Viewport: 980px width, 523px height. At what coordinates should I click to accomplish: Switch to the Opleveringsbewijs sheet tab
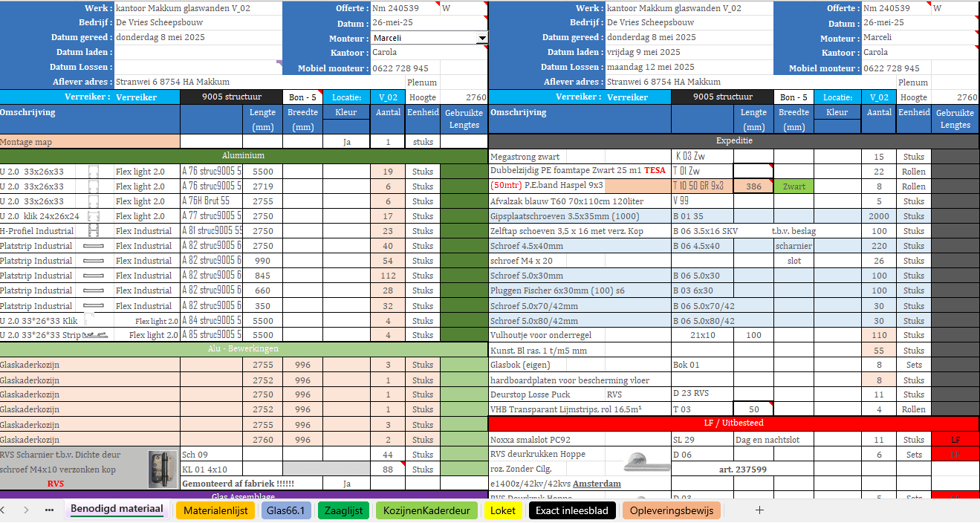(x=672, y=510)
